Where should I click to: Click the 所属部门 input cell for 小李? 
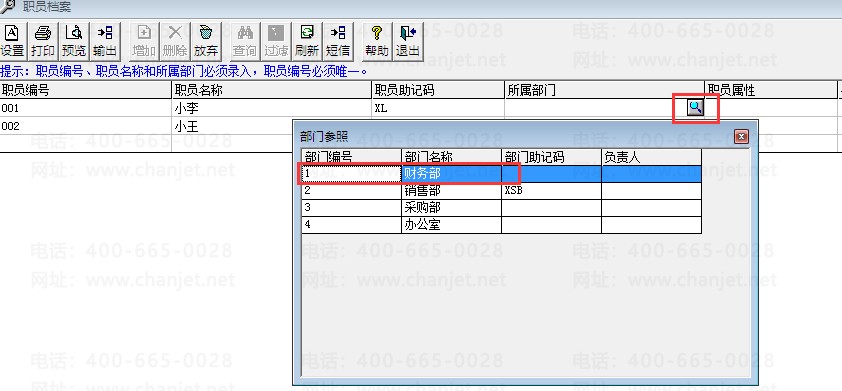596,108
